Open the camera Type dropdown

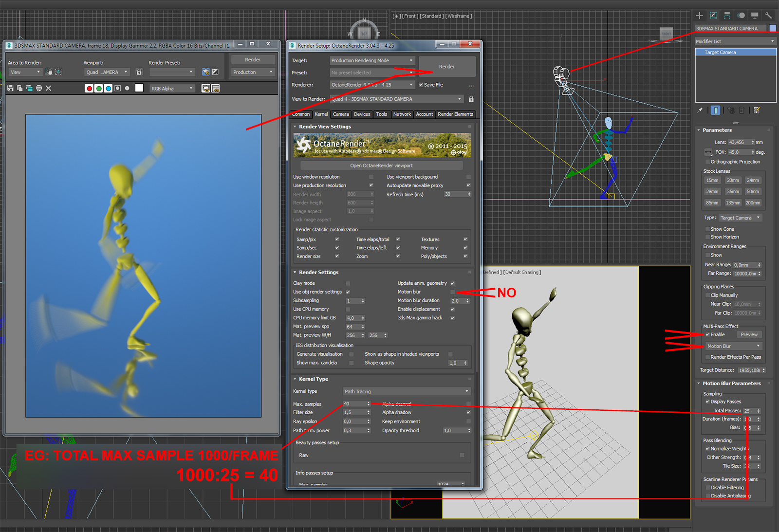740,218
